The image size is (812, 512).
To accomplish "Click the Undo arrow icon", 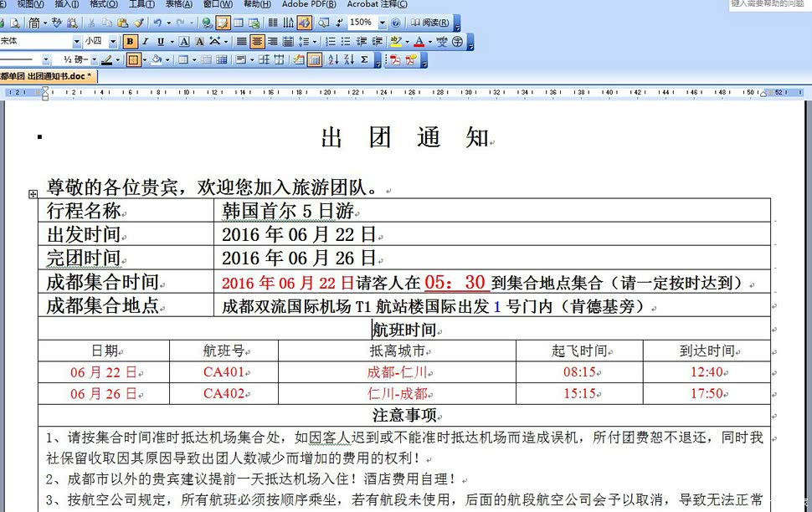I will click(158, 23).
